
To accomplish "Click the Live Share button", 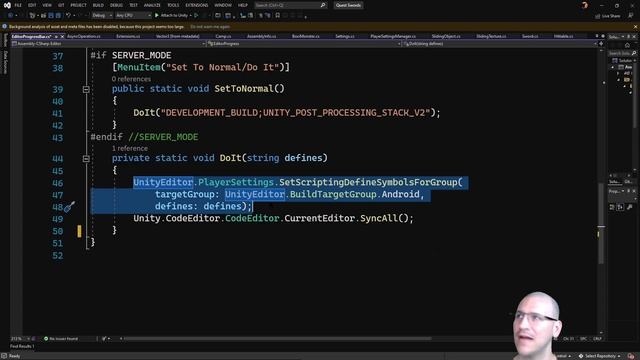I will click(608, 16).
